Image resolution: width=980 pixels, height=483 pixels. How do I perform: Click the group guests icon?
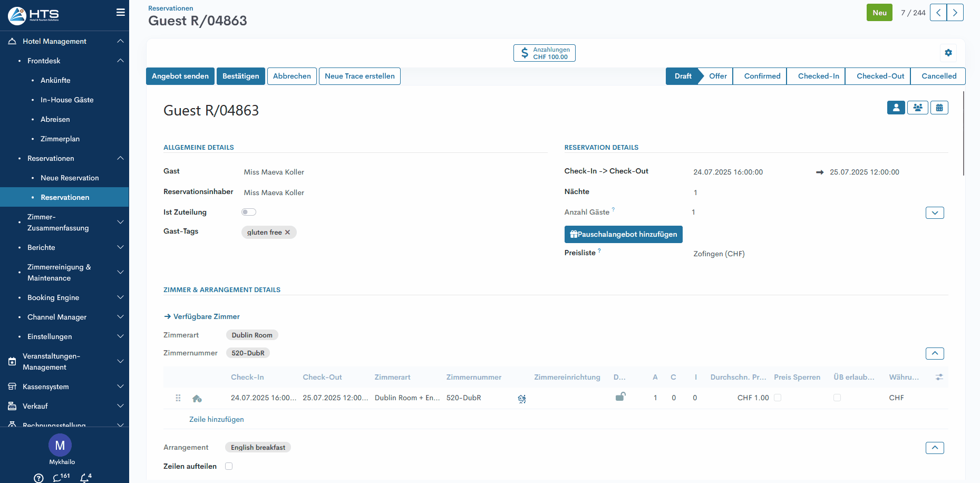pos(917,108)
